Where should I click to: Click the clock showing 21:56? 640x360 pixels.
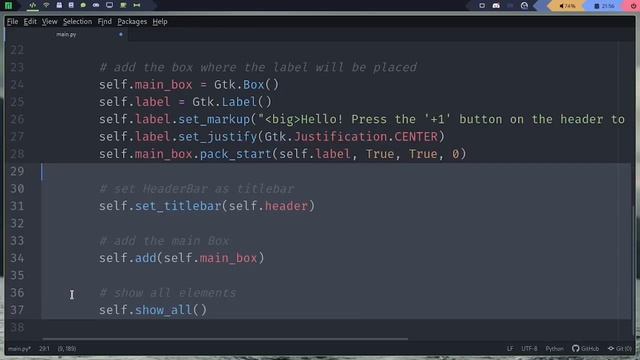(x=604, y=6)
